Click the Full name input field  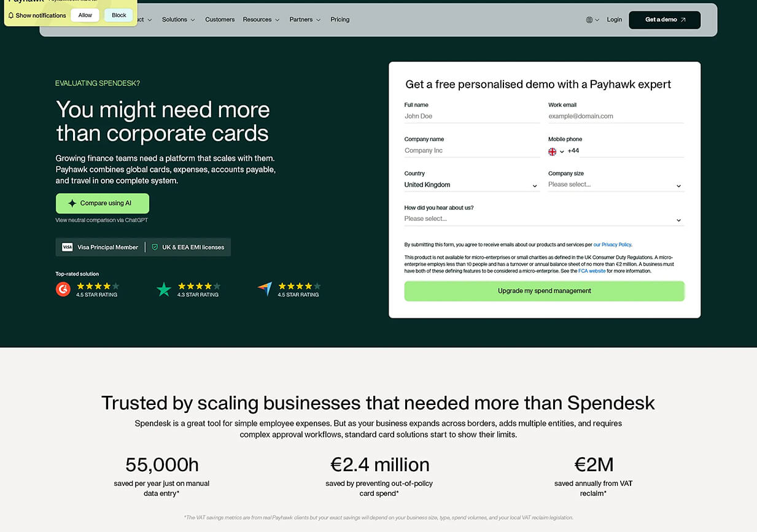coord(472,116)
